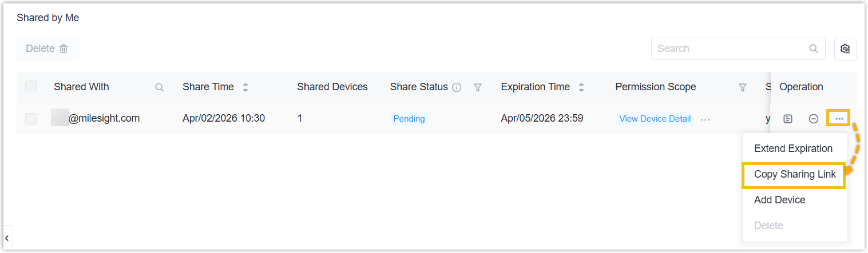Viewport: 868px width, 253px height.
Task: Click the Delete button with trash icon
Action: [x=47, y=49]
